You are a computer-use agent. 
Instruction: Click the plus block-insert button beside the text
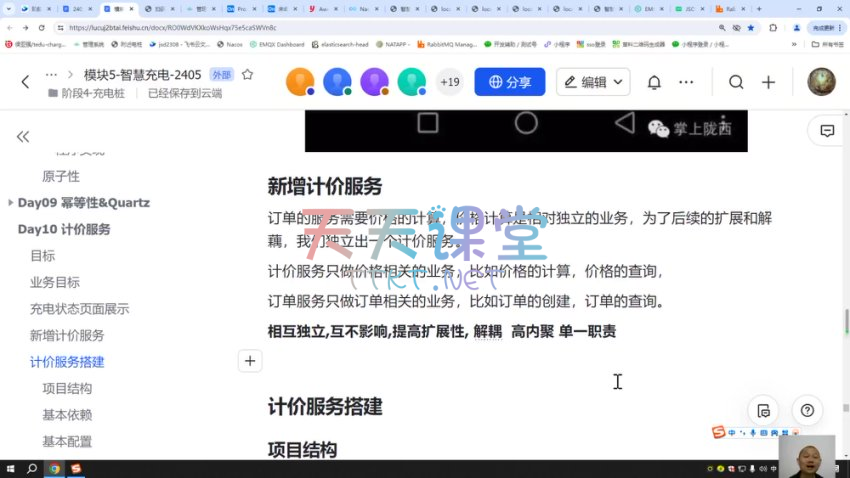[250, 361]
